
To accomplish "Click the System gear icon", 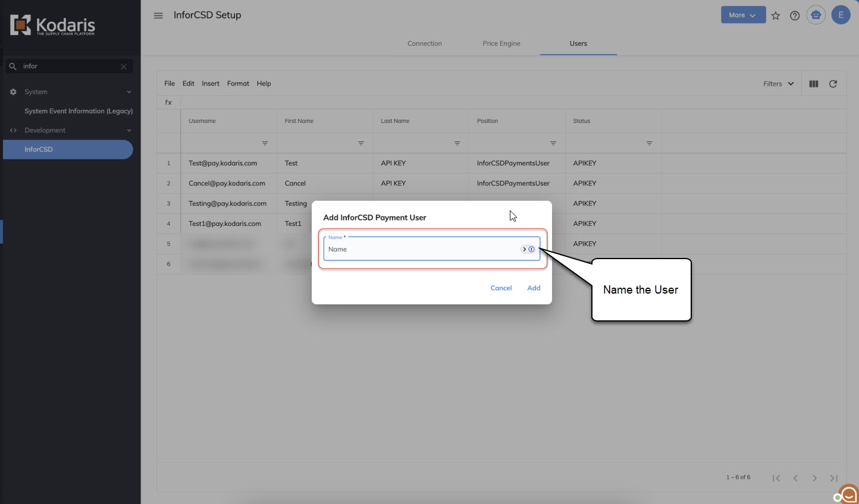I will (x=13, y=92).
